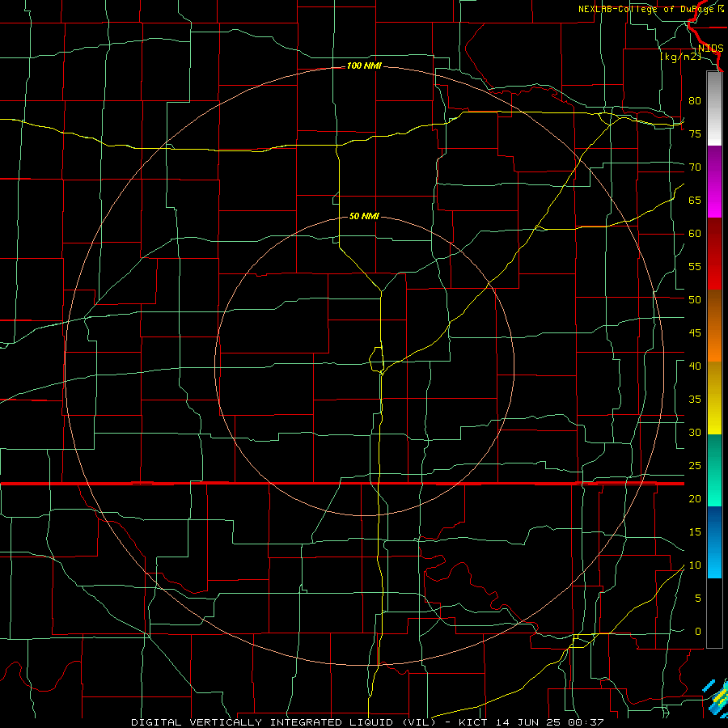
Task: Click the legend value 10
Action: (x=695, y=565)
